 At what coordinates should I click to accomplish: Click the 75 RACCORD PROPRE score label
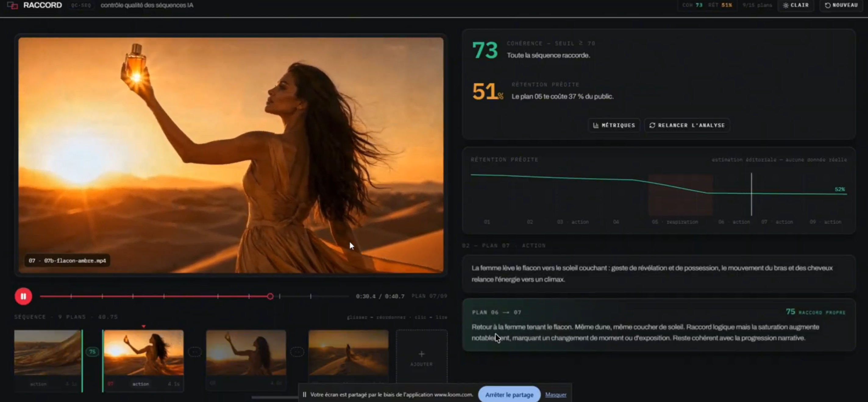coord(816,312)
